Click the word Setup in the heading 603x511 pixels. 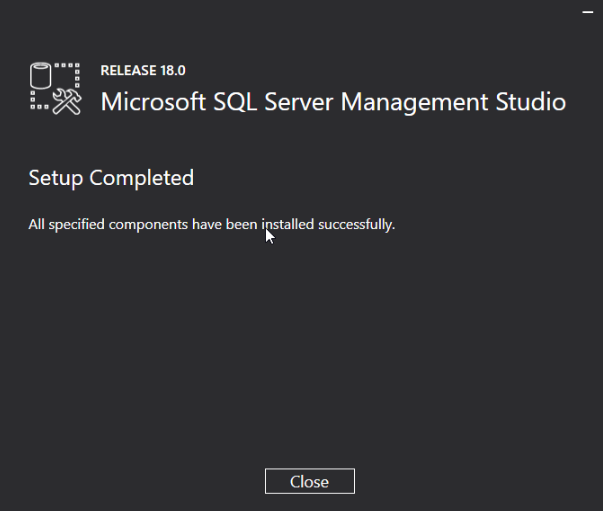point(55,178)
